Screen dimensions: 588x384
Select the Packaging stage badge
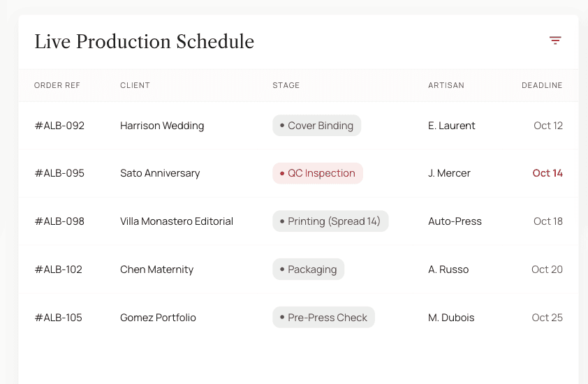308,269
